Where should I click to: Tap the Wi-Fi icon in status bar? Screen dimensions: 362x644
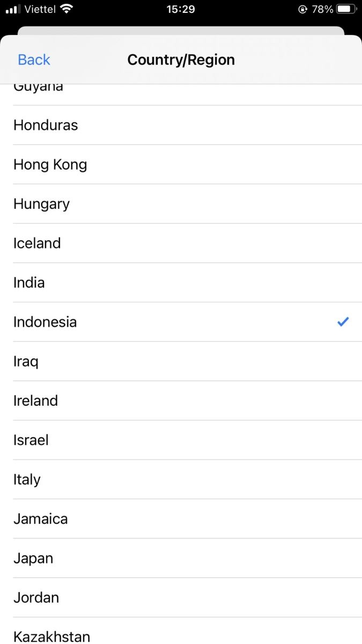pyautogui.click(x=67, y=9)
